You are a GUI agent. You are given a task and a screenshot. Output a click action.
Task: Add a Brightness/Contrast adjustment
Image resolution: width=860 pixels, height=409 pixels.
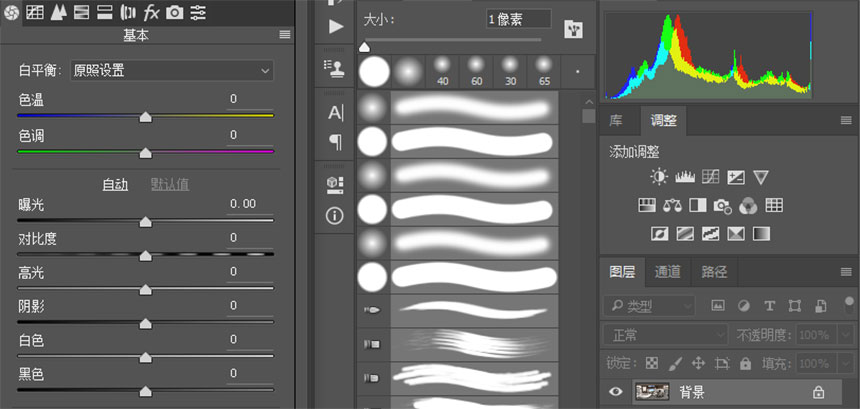point(658,177)
